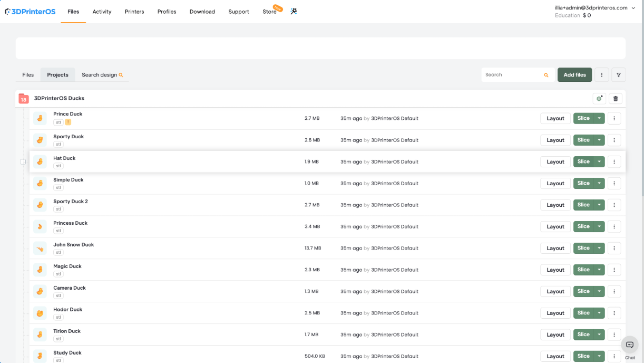
Task: Open more options for Magic Duck
Action: [x=614, y=270]
